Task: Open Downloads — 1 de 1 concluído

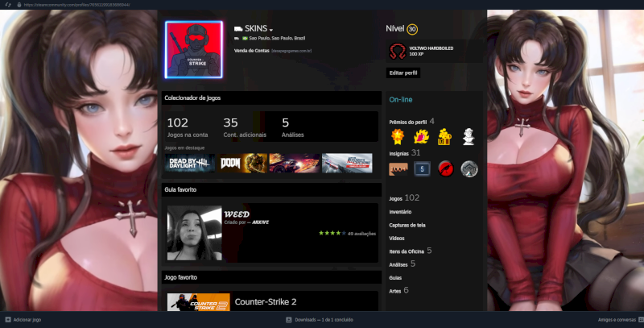Action: (324, 320)
